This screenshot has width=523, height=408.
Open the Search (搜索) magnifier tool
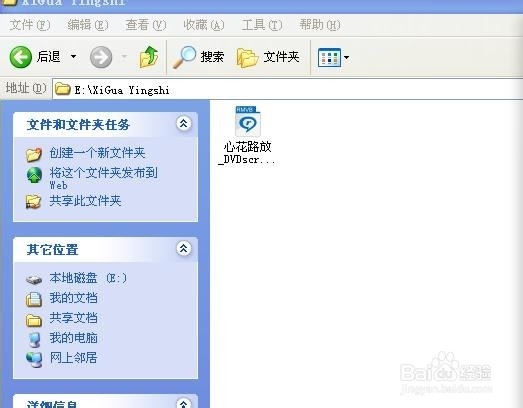[198, 57]
